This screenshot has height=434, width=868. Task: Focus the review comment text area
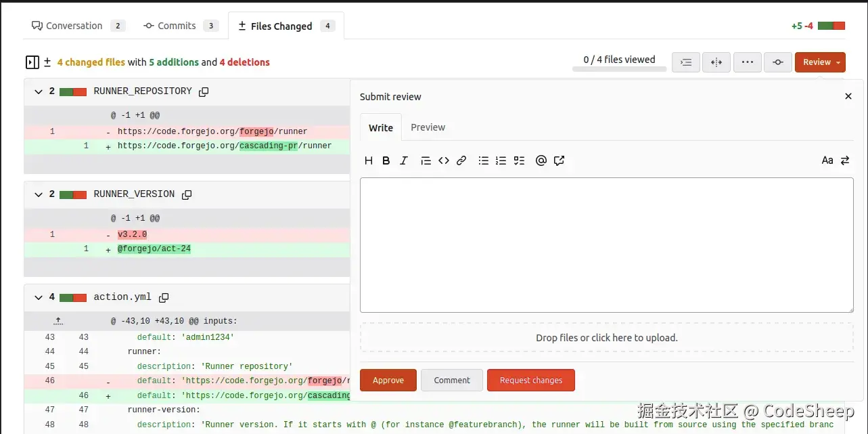click(x=607, y=245)
